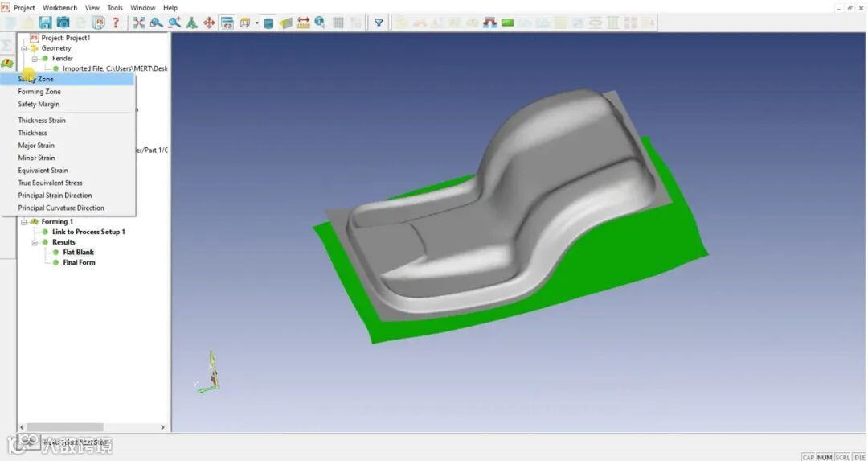Open the View menu

92,8
